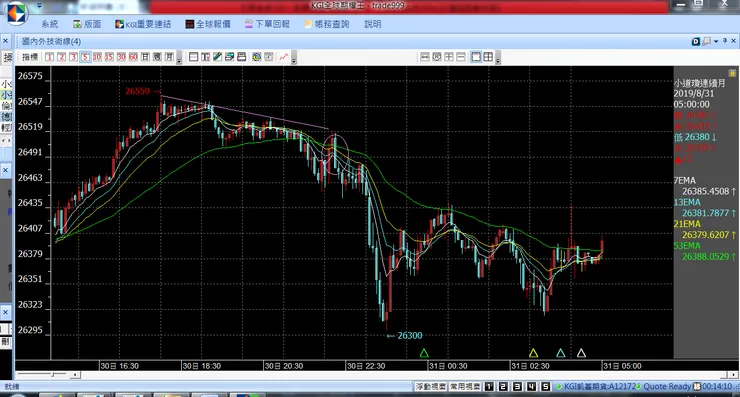Image resolution: width=740 pixels, height=397 pixels.
Task: Click the print chart icon
Action: click(242, 57)
